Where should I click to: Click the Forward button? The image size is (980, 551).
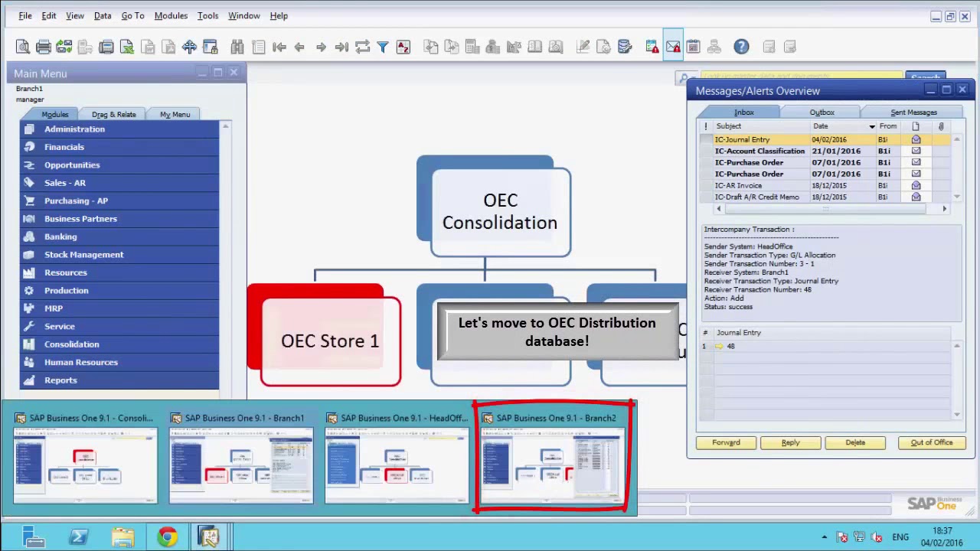(x=726, y=442)
